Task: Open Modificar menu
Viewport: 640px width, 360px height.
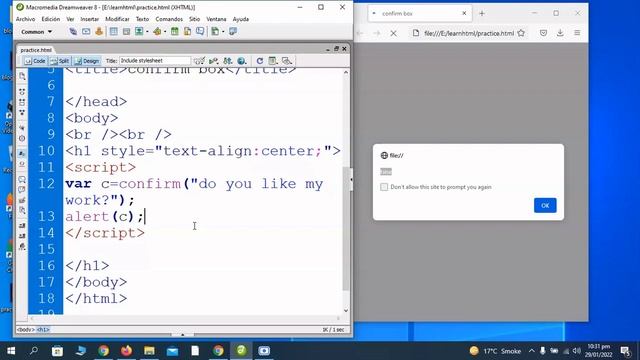Action: (117, 19)
